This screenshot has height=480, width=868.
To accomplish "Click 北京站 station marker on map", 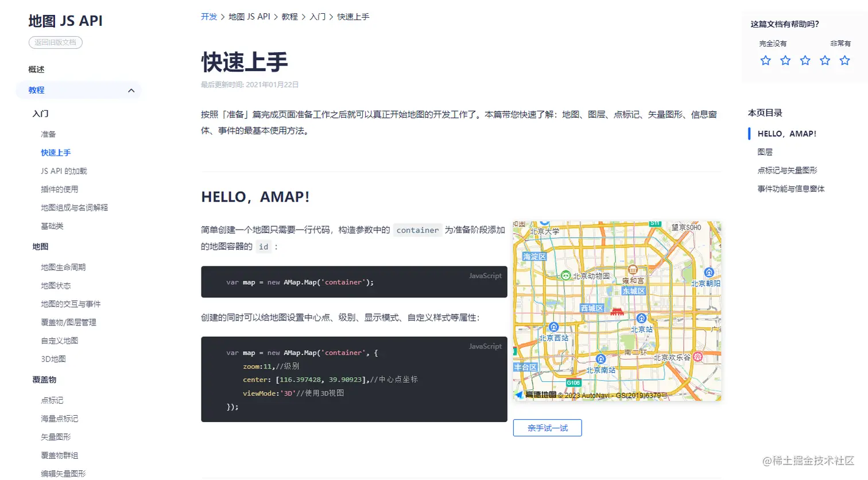I will pos(641,319).
